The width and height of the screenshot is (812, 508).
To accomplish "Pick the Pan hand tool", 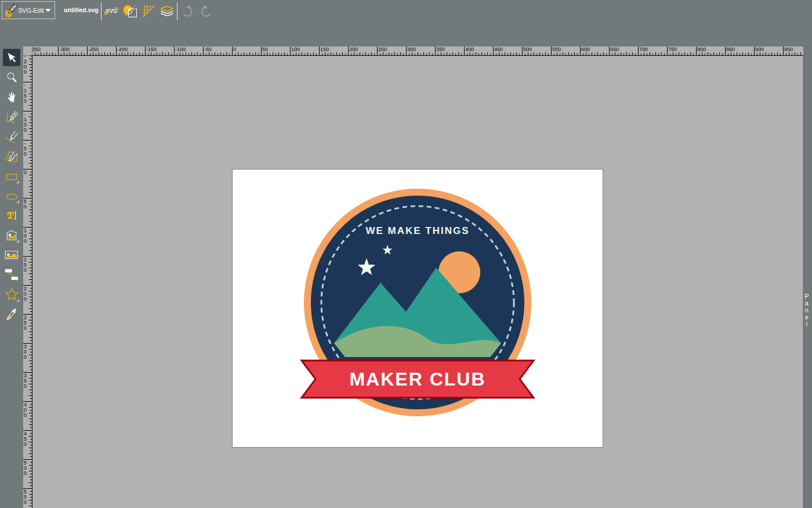I will 12,97.
